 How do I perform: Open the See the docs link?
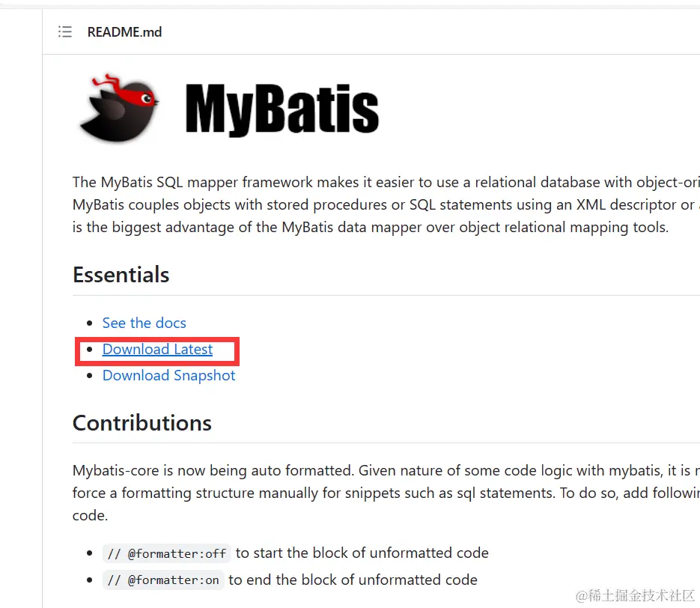coord(144,323)
